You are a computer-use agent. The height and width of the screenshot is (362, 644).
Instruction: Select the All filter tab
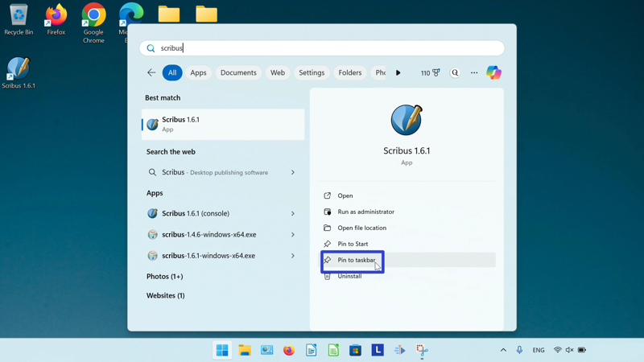(x=172, y=72)
